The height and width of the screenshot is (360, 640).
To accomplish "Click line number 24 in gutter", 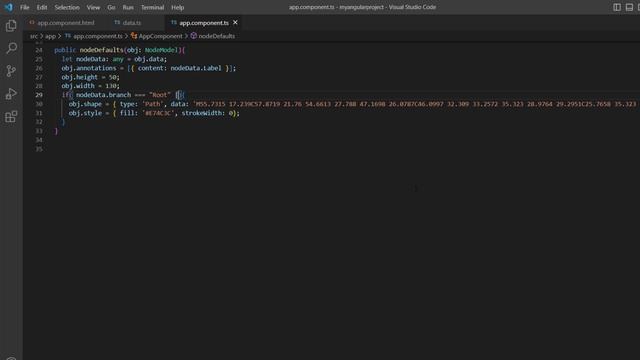I will point(39,50).
